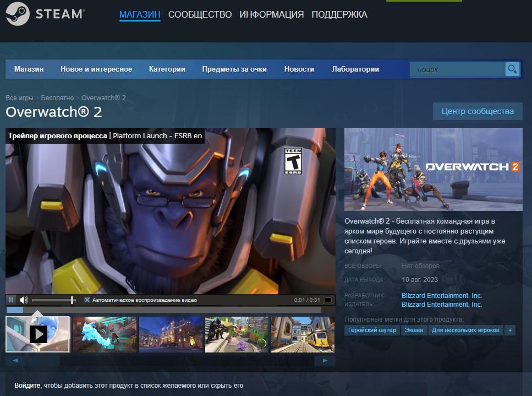Open the МАГАЗИН top menu
The width and height of the screenshot is (532, 396).
click(x=140, y=15)
